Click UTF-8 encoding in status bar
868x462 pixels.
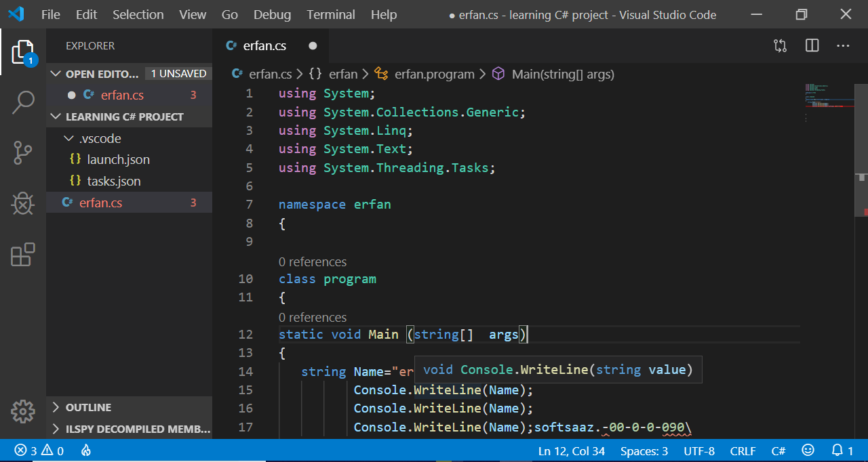tap(699, 451)
